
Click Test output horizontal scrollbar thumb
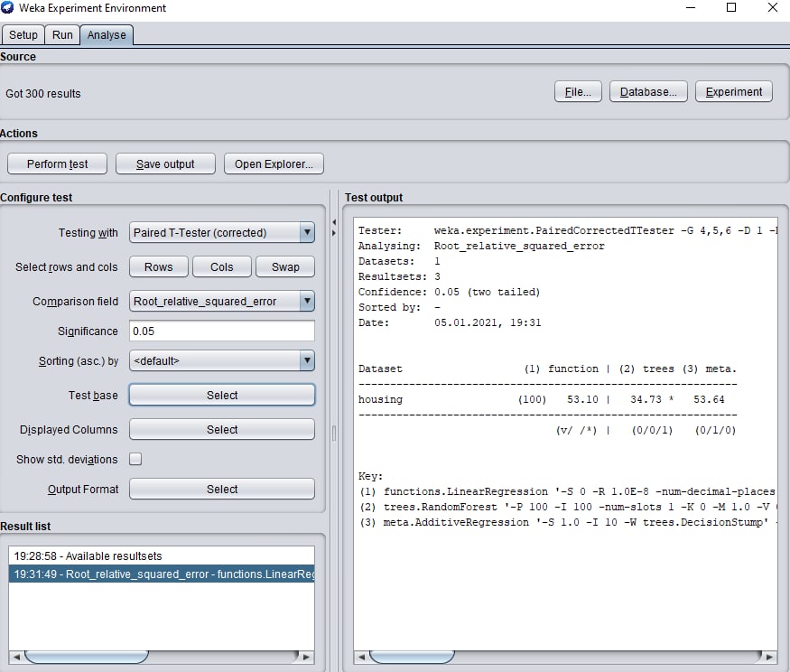point(412,657)
